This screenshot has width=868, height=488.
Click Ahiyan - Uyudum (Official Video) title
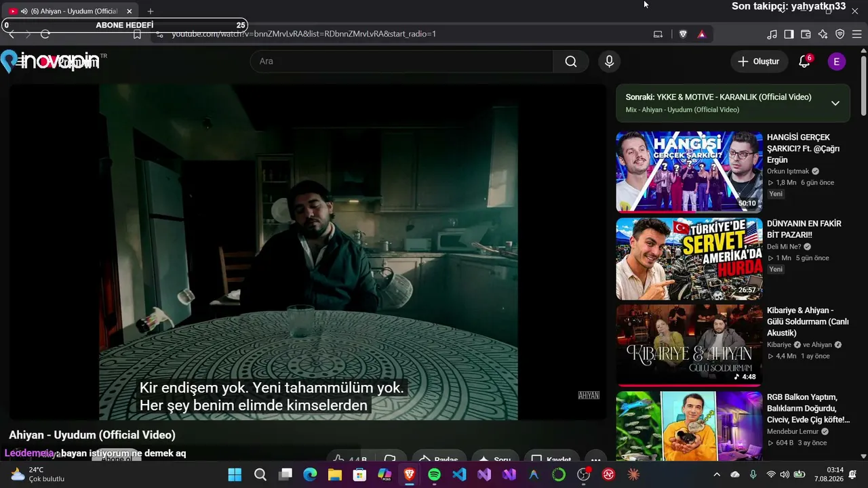click(92, 435)
